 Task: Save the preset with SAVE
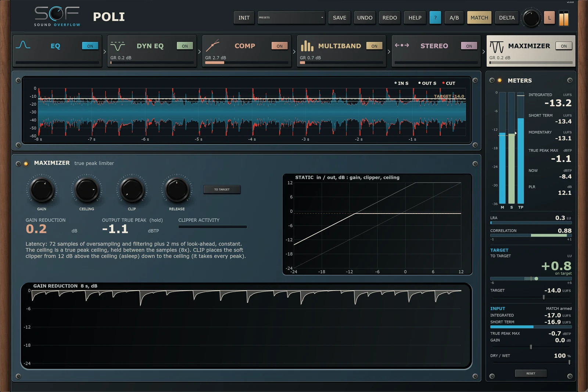[340, 18]
